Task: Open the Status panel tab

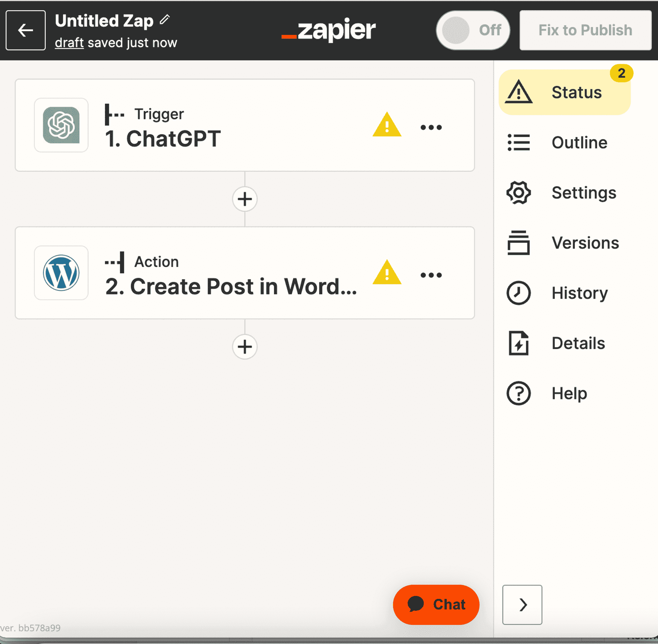Action: click(x=564, y=92)
